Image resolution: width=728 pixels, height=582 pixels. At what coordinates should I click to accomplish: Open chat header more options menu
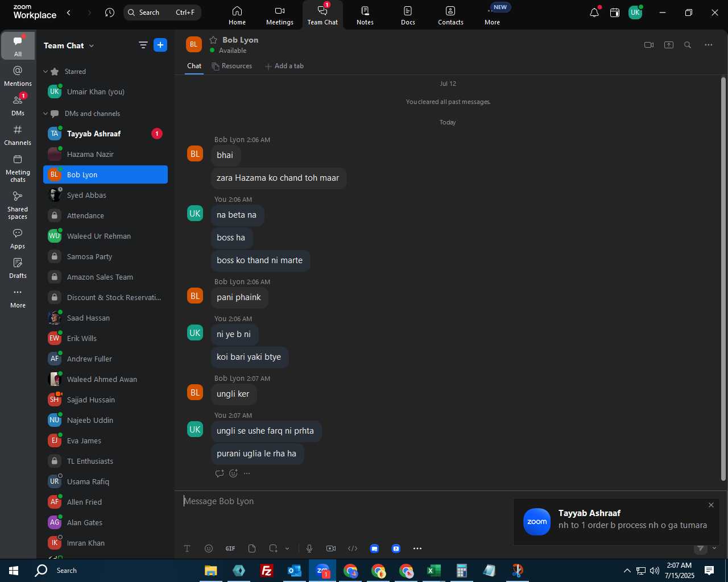pyautogui.click(x=709, y=45)
